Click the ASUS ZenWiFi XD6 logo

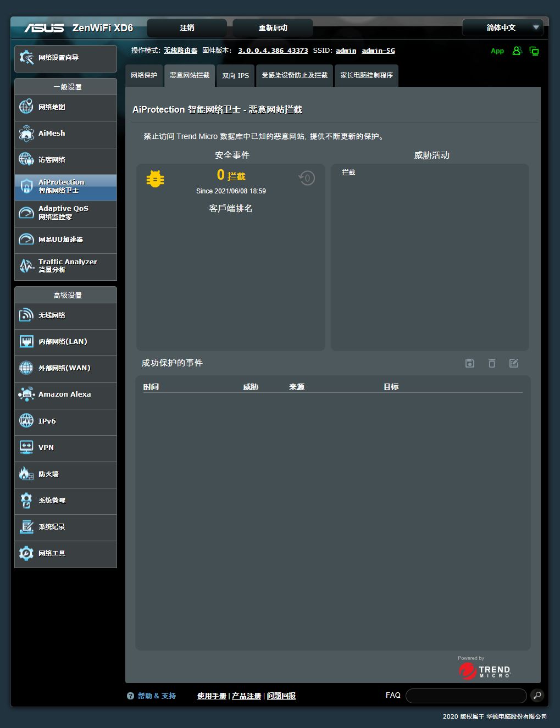(x=79, y=27)
